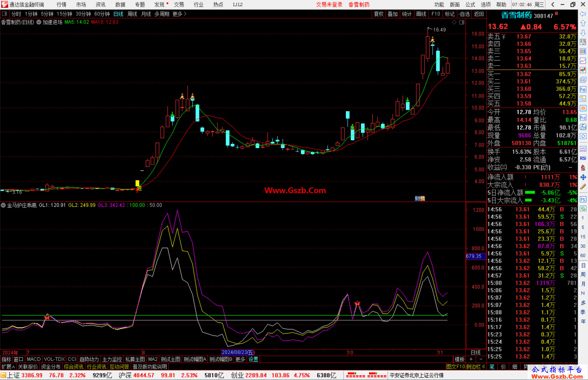Toggle the chart window icon next to diamond
The image size is (588, 380).
pyautogui.click(x=462, y=22)
